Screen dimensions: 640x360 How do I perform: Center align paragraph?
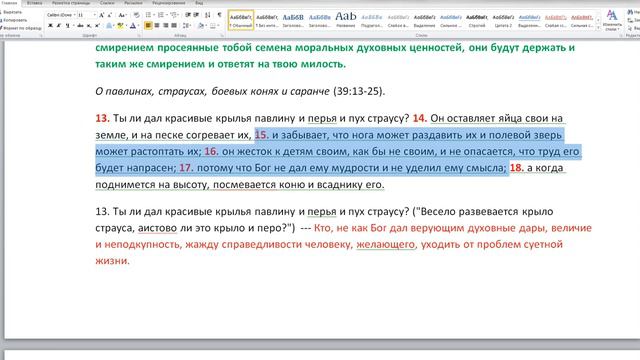157,26
